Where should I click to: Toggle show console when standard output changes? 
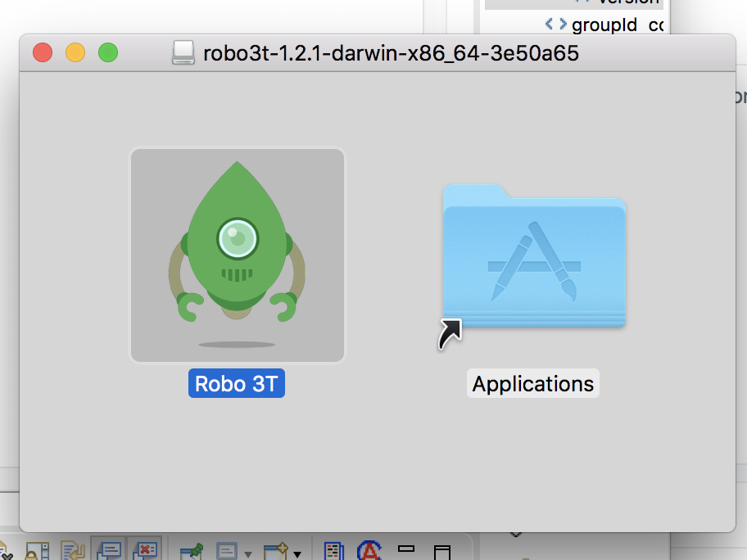coord(109,550)
